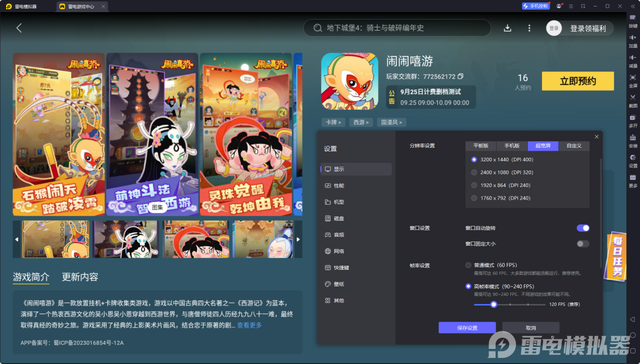Switch to the 自定义 resolution tab

coord(574,146)
